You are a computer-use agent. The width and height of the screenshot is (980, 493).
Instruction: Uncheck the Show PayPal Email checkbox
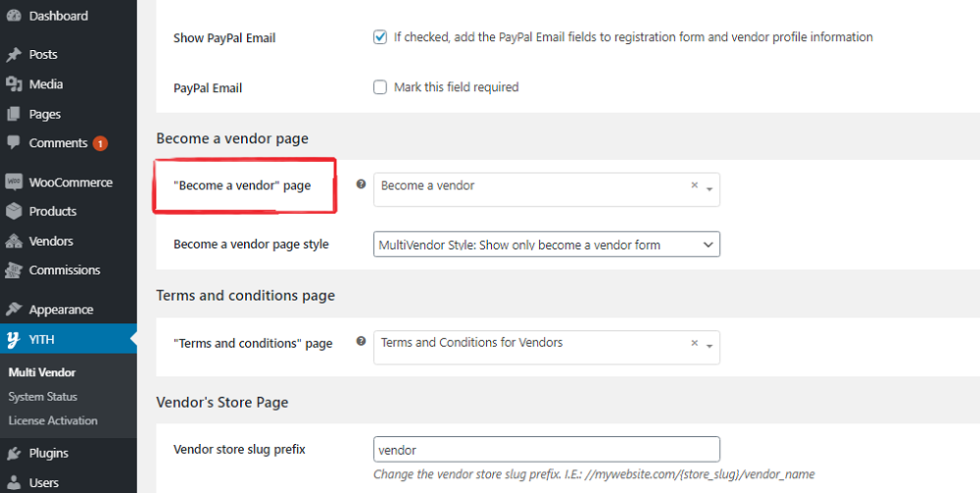pyautogui.click(x=380, y=37)
